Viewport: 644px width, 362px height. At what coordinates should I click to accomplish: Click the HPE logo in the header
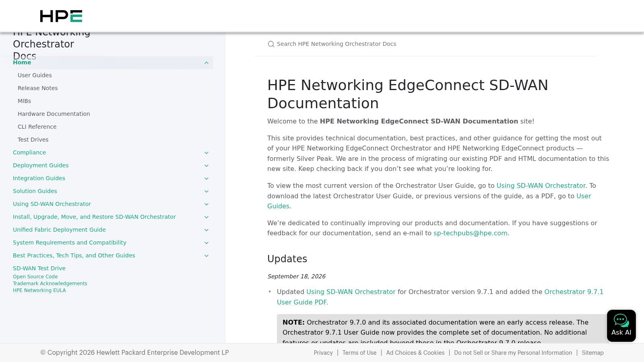tap(61, 16)
